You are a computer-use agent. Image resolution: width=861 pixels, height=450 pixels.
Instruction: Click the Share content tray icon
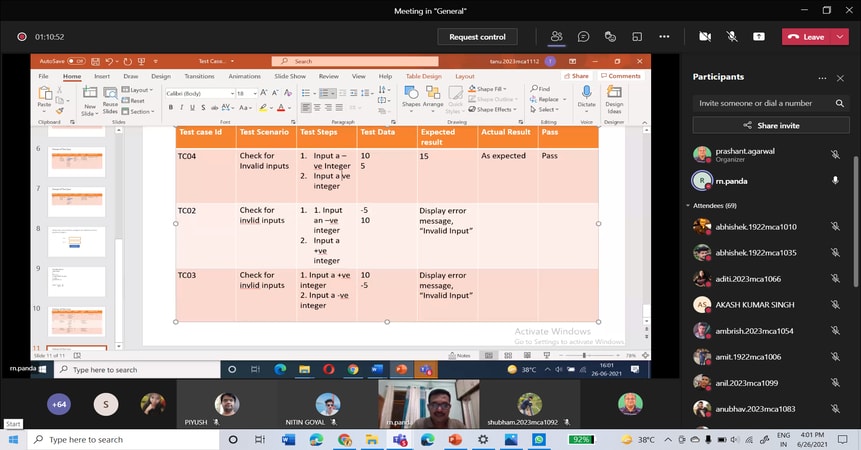[x=759, y=37]
